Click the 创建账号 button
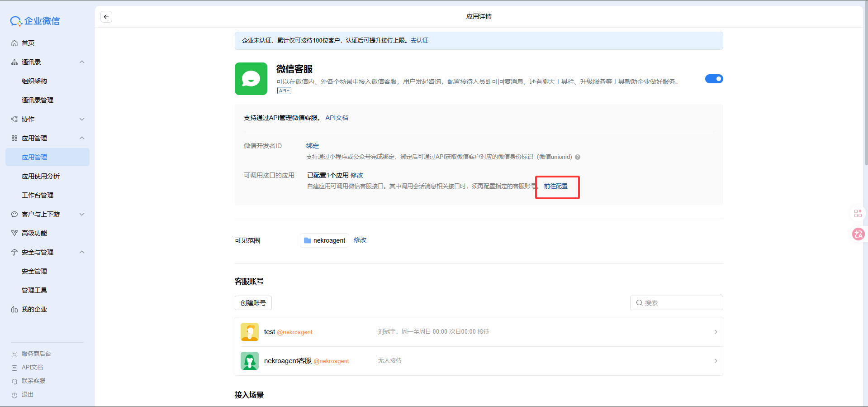The image size is (868, 407). coord(253,303)
